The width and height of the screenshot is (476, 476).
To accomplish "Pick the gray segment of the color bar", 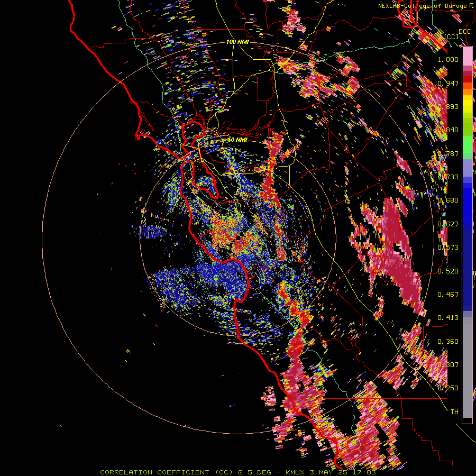I will click(x=467, y=368).
